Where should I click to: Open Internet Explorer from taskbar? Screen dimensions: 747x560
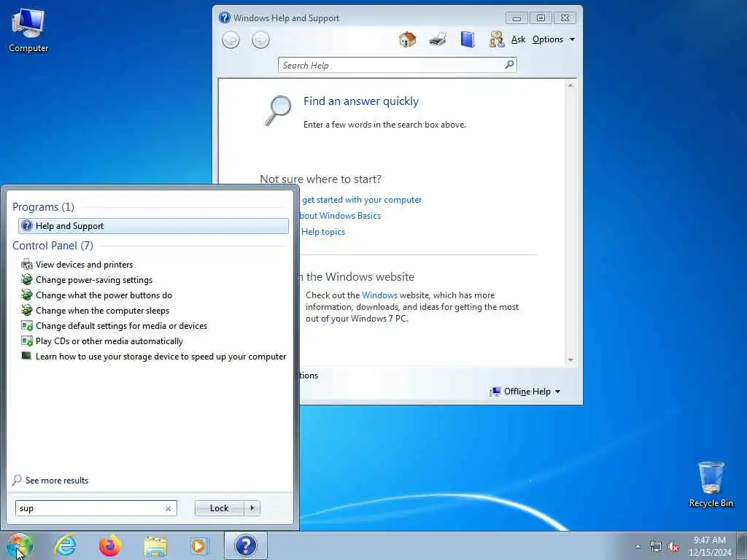coord(65,545)
